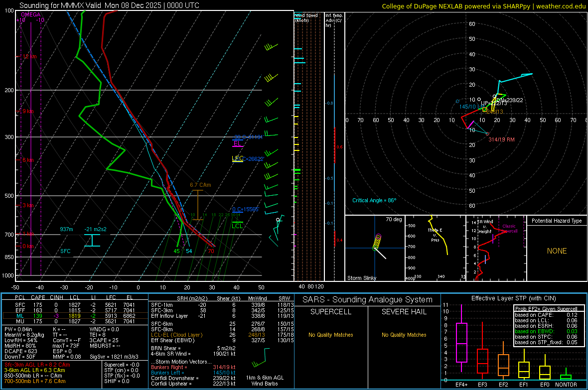Select the '6 km' height marker
Viewport: 588px width, 390px height.
point(28,160)
